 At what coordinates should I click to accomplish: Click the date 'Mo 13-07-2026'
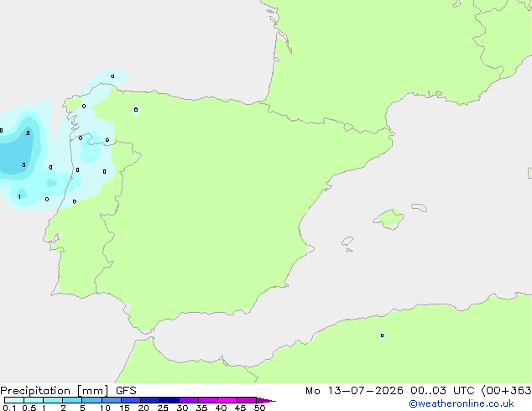pos(354,391)
